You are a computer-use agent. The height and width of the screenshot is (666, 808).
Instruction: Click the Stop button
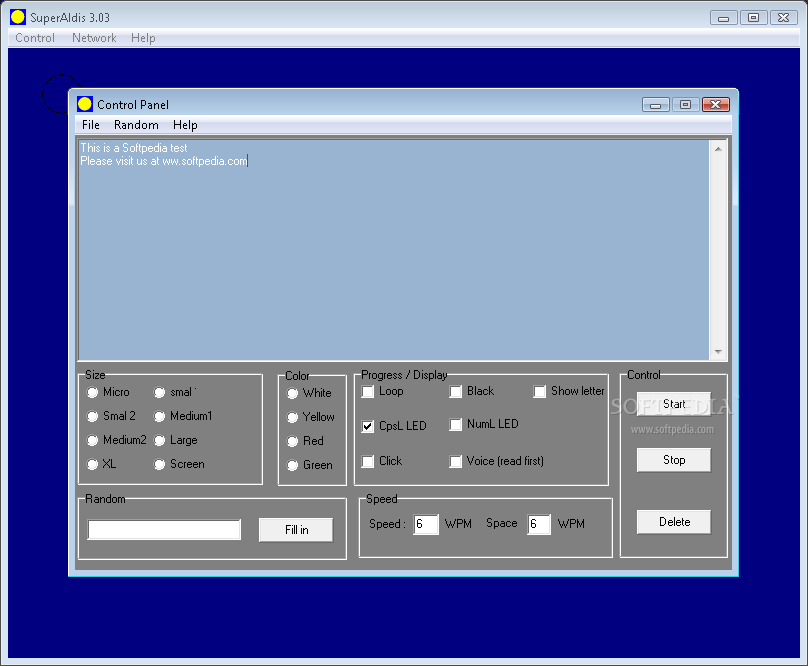pyautogui.click(x=674, y=460)
